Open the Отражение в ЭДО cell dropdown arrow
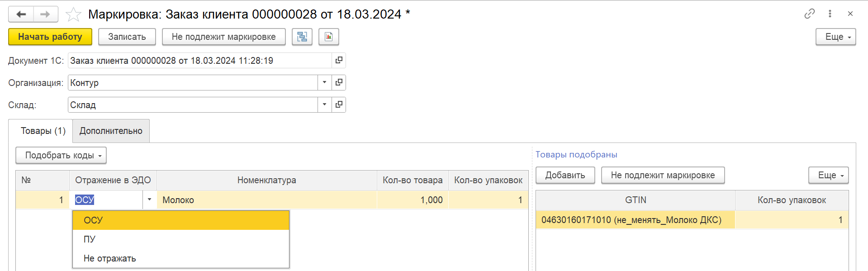 149,200
